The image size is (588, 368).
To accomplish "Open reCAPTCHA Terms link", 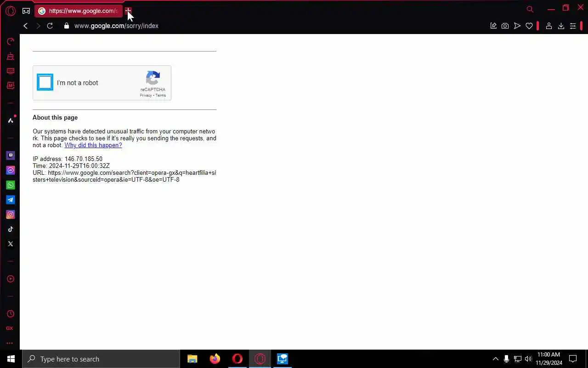I will click(x=160, y=95).
